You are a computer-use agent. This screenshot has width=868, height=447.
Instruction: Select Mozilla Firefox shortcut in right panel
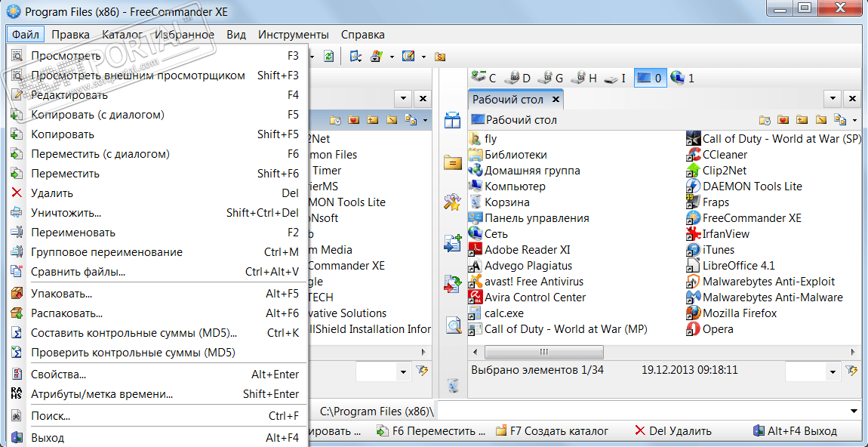[732, 313]
